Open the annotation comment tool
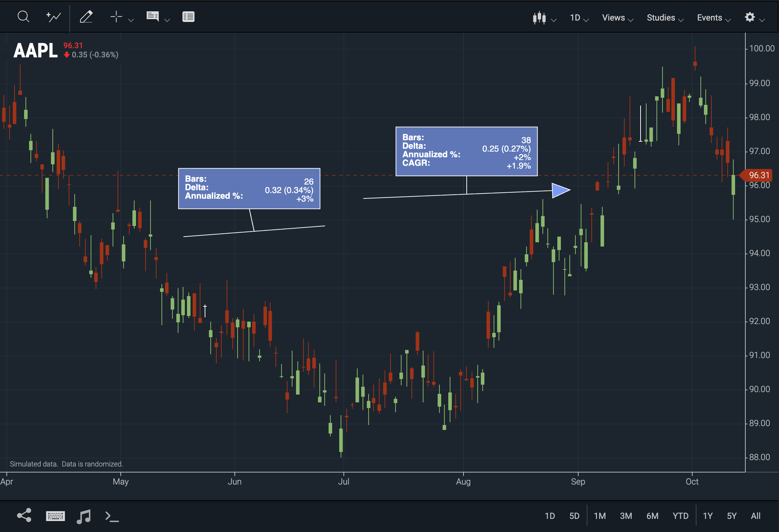Image resolution: width=779 pixels, height=532 pixels. (x=153, y=17)
